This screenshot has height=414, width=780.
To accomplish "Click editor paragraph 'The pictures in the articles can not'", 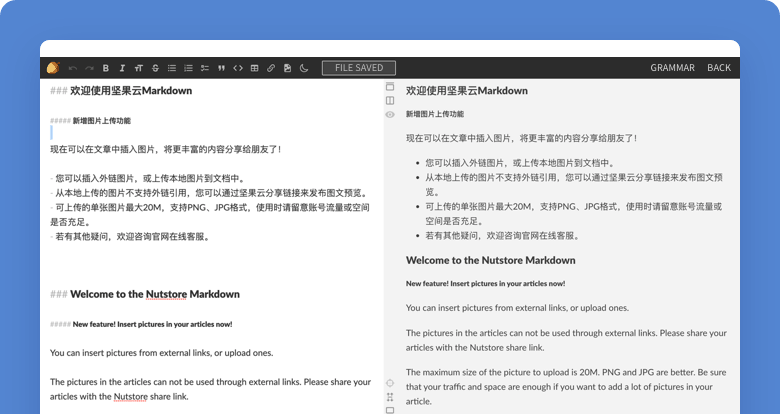I will (x=210, y=389).
